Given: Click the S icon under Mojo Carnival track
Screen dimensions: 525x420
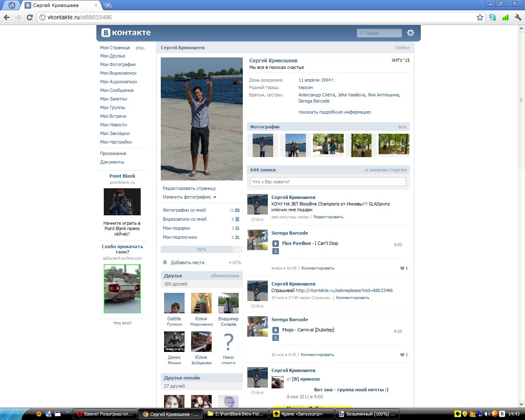Looking at the screenshot, I should tap(276, 338).
